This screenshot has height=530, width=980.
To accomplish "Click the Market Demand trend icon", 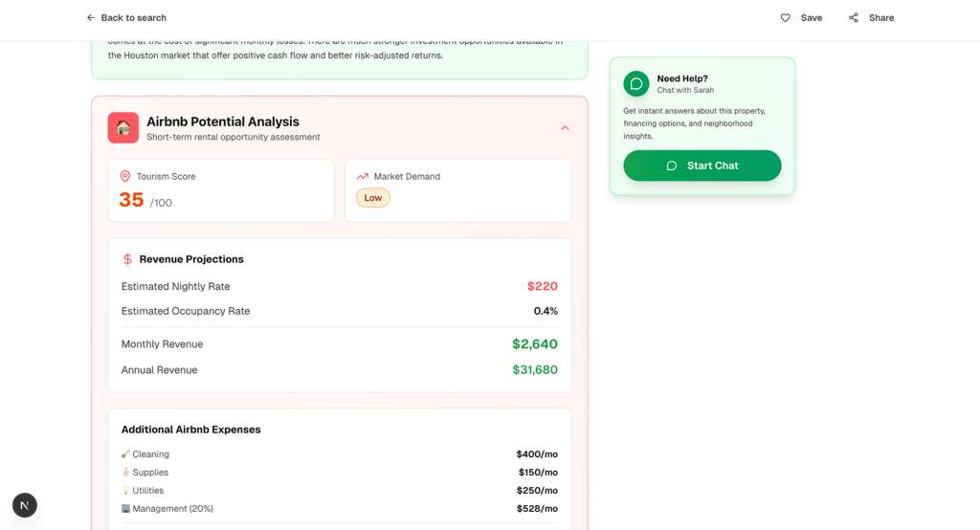I will coord(363,177).
